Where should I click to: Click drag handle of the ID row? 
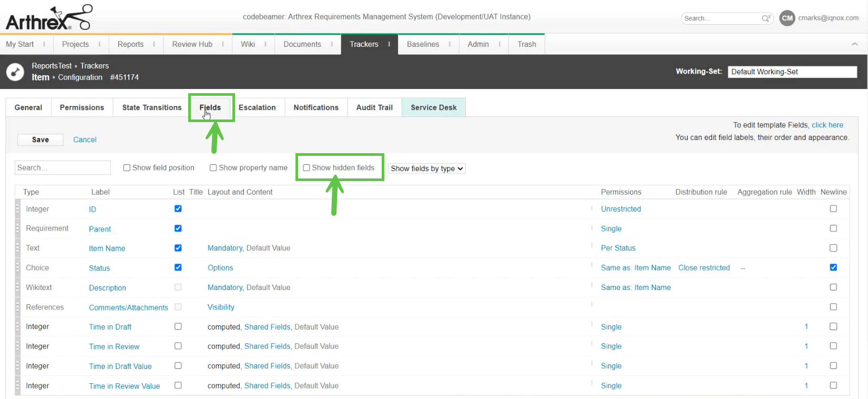(x=17, y=209)
